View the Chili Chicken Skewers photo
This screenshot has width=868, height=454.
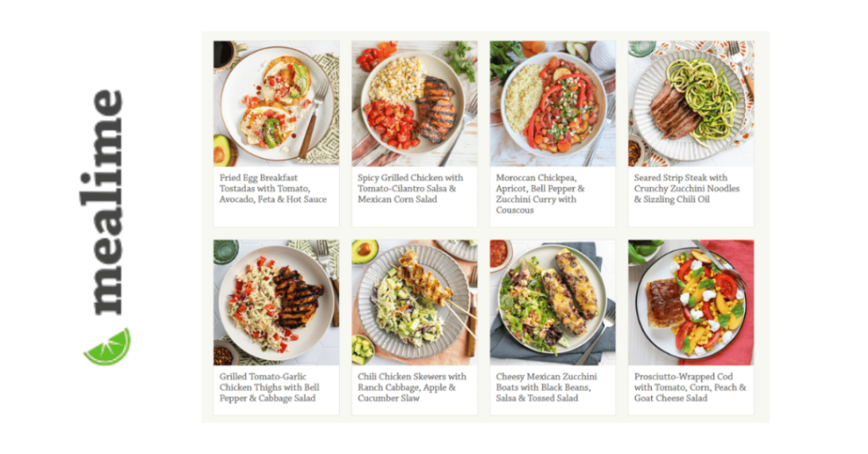pyautogui.click(x=415, y=302)
